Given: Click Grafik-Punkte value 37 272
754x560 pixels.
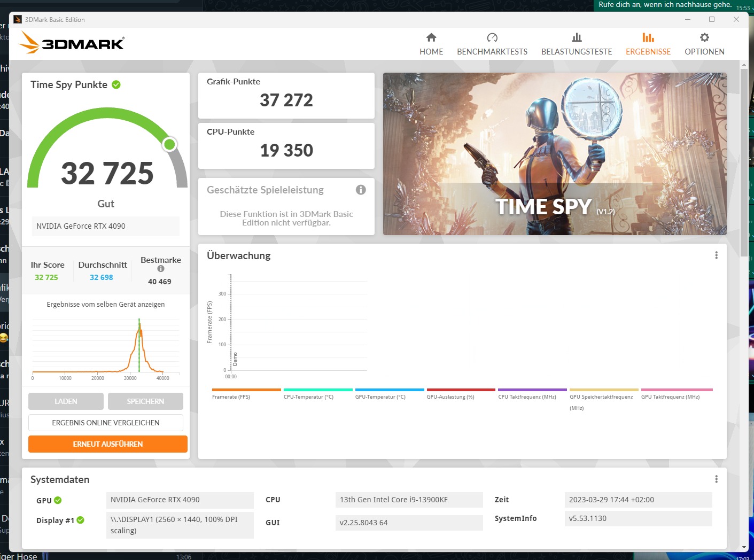Looking at the screenshot, I should 286,100.
